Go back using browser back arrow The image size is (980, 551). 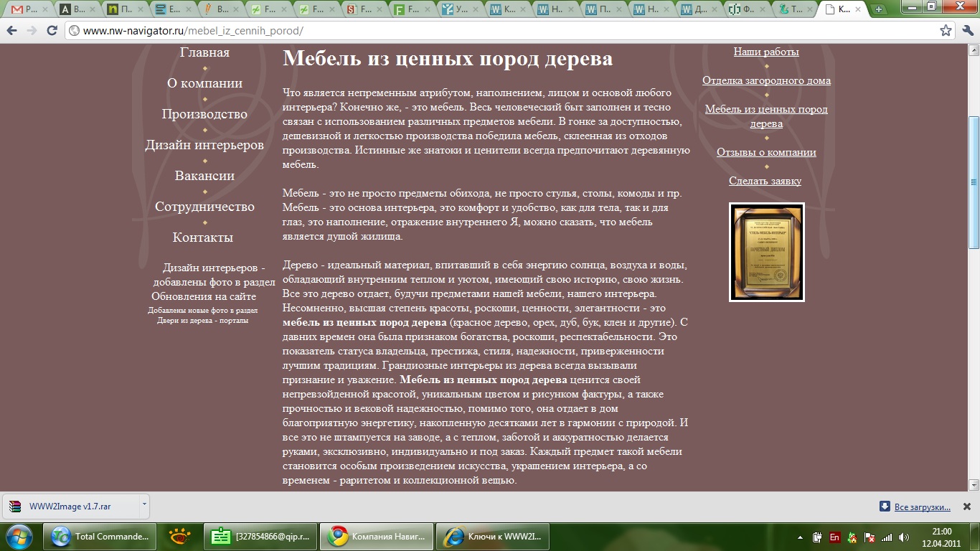(11, 31)
